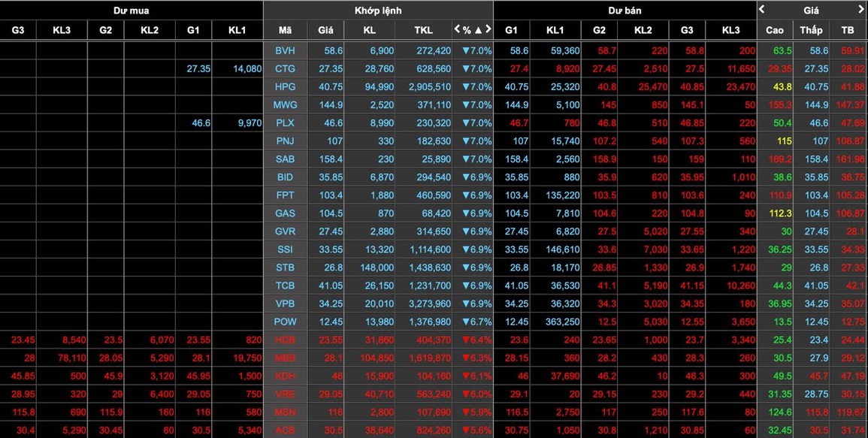
Task: Select the VPB ticker
Action: [x=285, y=304]
